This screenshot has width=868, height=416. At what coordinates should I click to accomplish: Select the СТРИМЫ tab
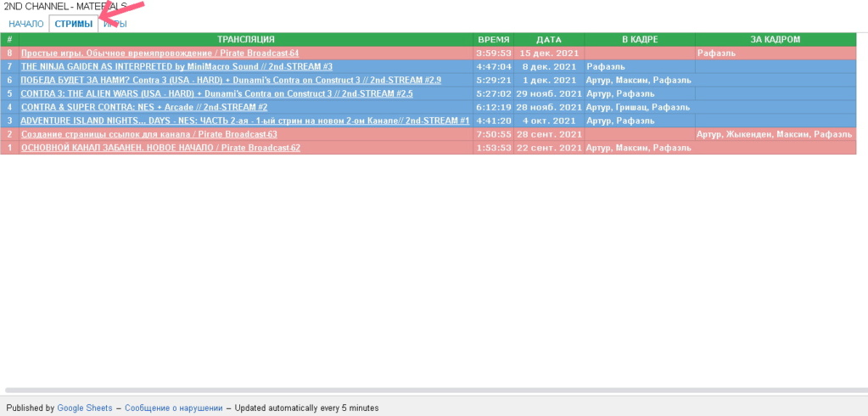pos(74,25)
